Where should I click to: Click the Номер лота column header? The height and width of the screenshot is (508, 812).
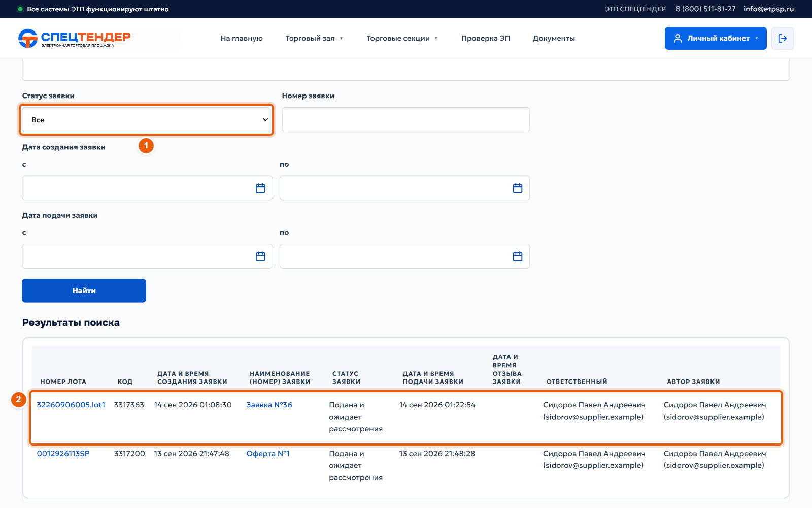coord(63,382)
